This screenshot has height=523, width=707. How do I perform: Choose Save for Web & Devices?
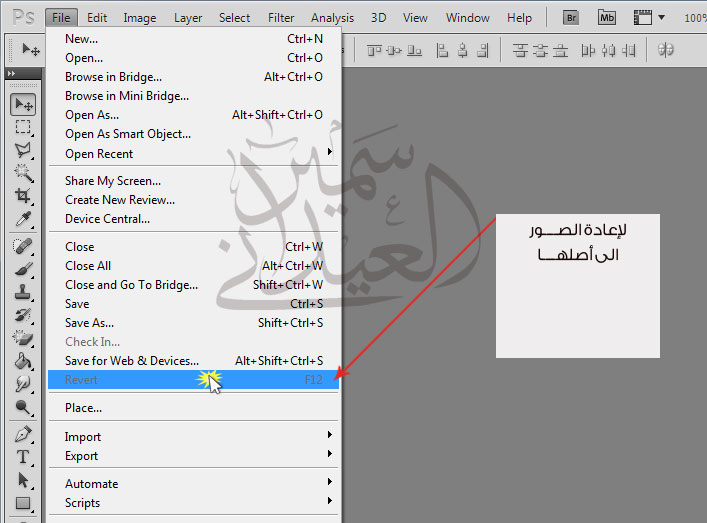coord(132,361)
